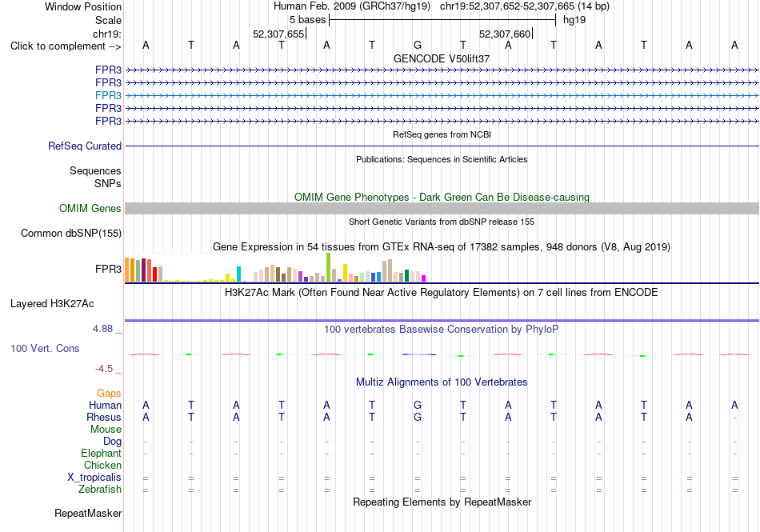Click 'RefSeq genes from NCBI' title
This screenshot has width=760, height=532.
pos(442,134)
